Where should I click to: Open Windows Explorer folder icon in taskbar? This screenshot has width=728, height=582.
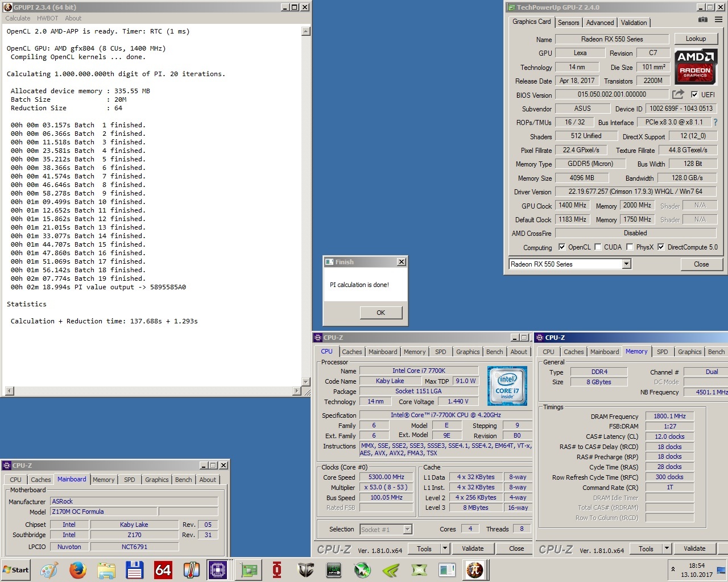click(x=106, y=569)
